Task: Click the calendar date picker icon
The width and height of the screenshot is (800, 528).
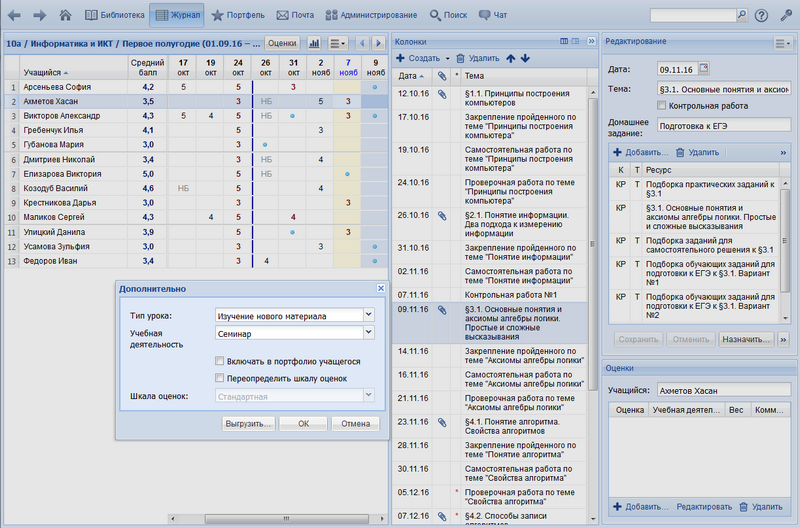Action: [703, 68]
